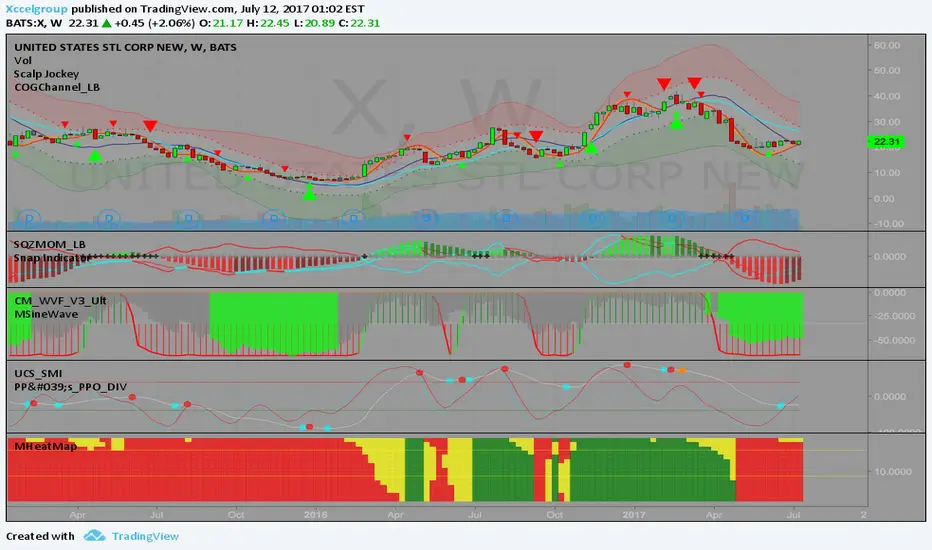This screenshot has width=932, height=550.
Task: Click the Snap Indicator label
Action: coord(52,258)
